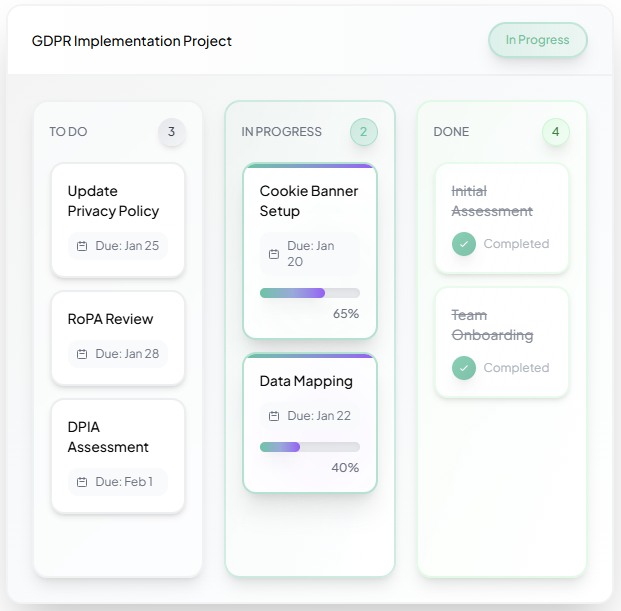The image size is (621, 611).
Task: Open the DPIA Assessment task title
Action: pyautogui.click(x=108, y=437)
